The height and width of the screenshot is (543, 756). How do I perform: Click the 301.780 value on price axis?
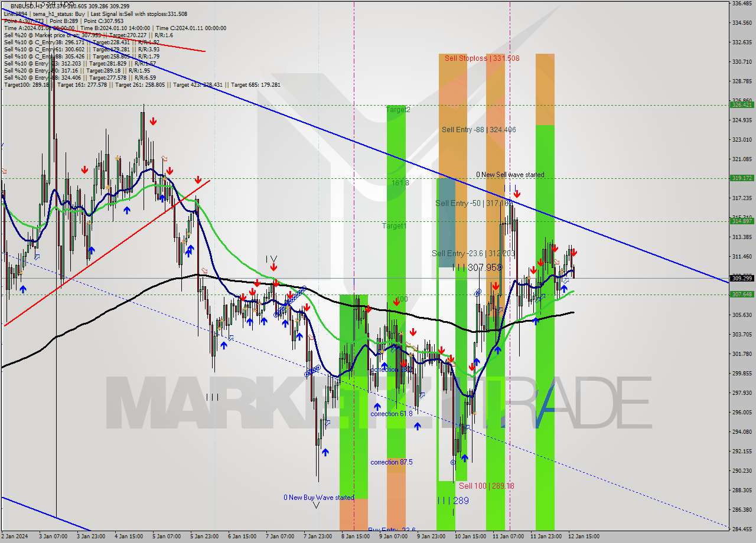click(742, 354)
